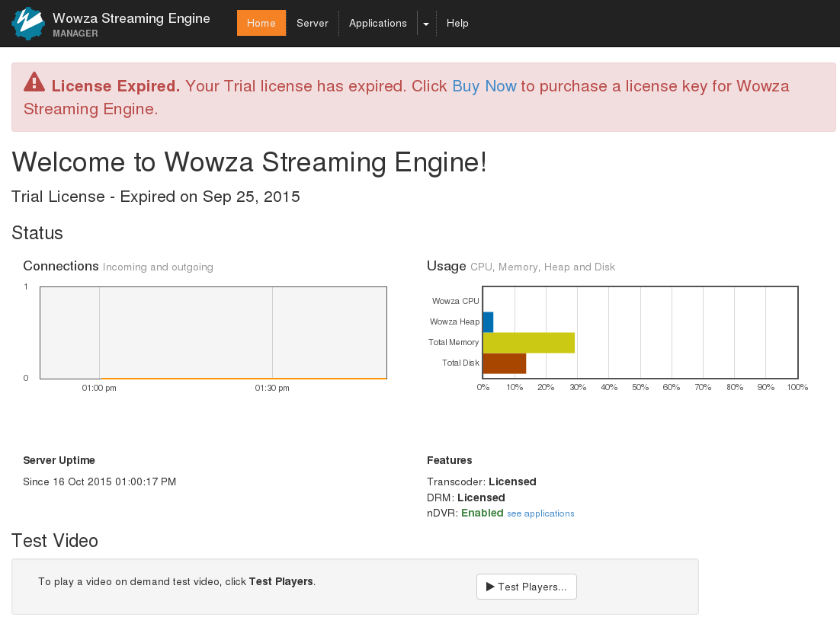
Task: Click the Features heading
Action: coord(450,460)
